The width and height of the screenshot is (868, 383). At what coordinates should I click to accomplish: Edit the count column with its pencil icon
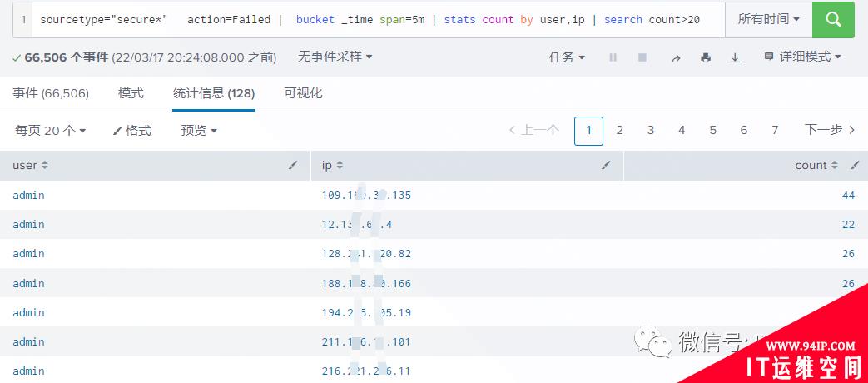point(856,165)
